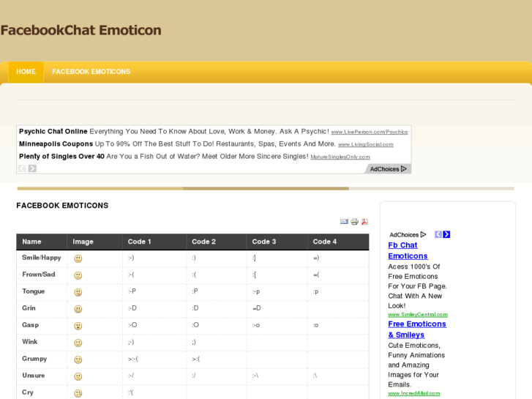Click the Frown/Sad emoticon image

(78, 275)
